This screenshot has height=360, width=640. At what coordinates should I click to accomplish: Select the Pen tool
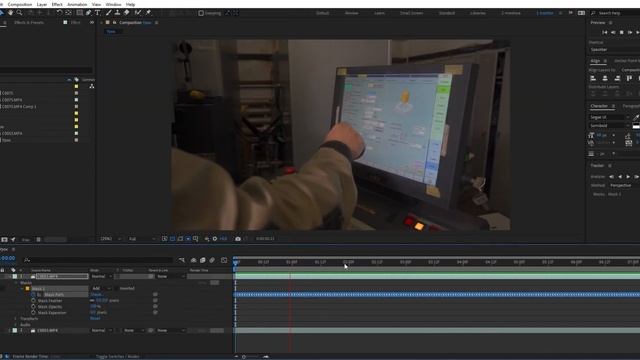click(89, 13)
